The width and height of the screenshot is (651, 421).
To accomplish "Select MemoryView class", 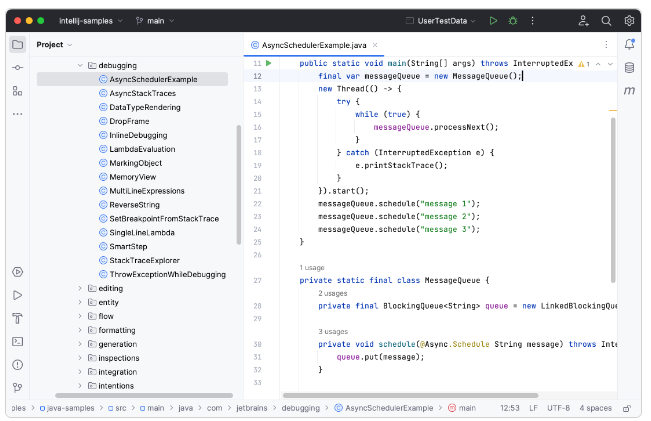I will [132, 177].
